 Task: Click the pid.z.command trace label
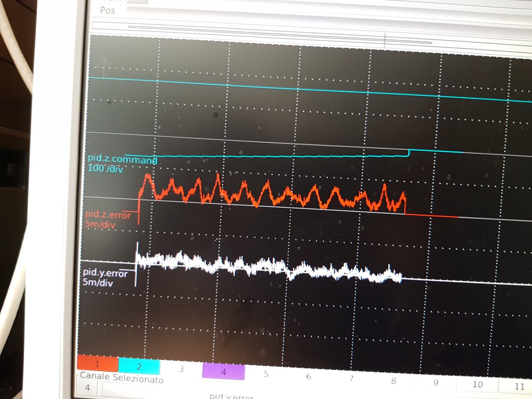pos(122,159)
